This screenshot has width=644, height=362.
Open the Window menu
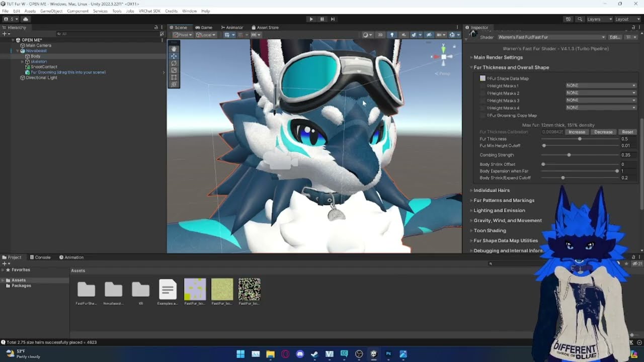[x=189, y=11]
